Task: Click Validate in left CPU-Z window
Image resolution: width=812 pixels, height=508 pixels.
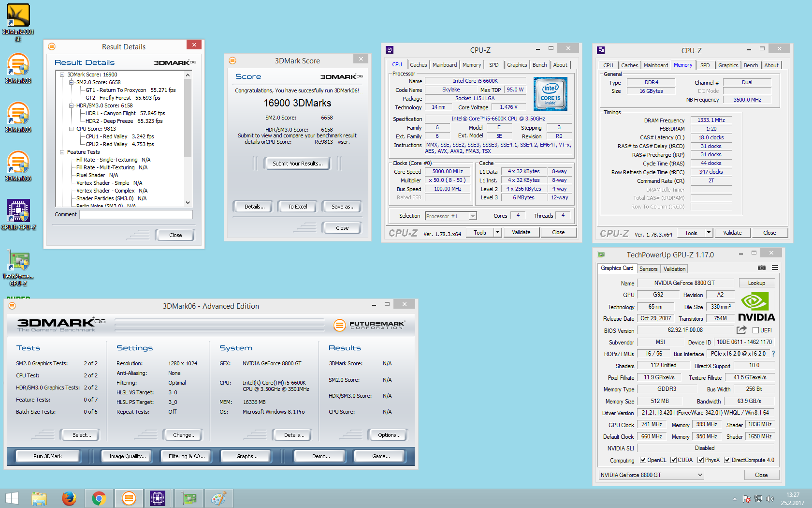Action: [521, 232]
